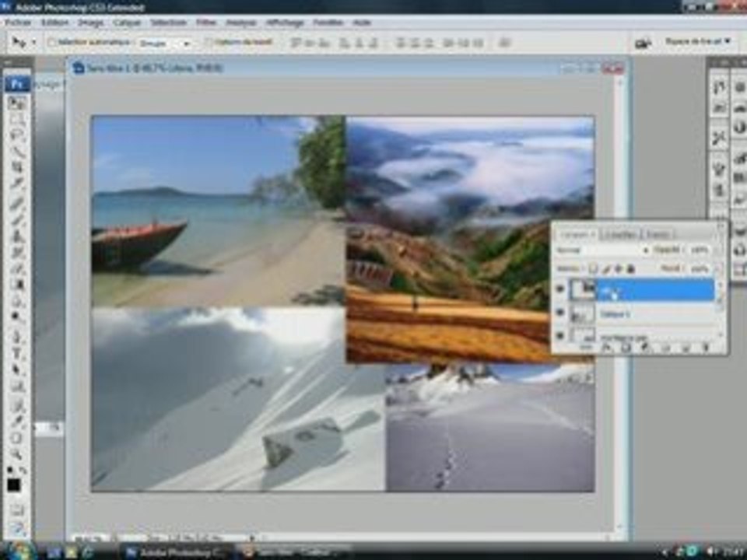The width and height of the screenshot is (747, 560).
Task: Click the add layer style fx icon
Action: click(606, 348)
